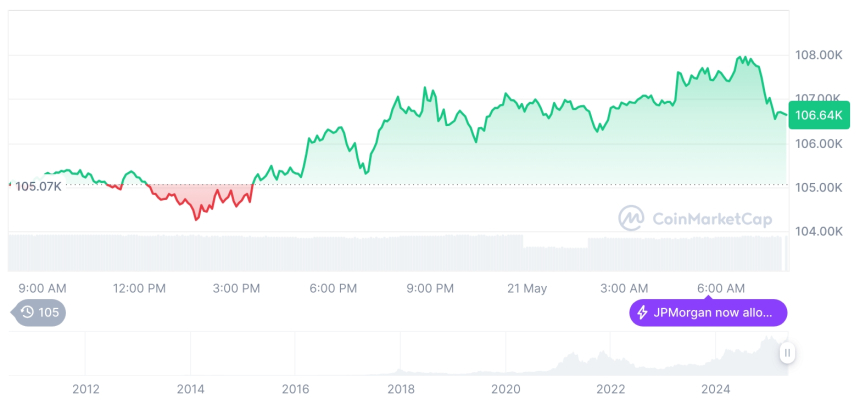The image size is (860, 401).
Task: Click the 21 May date axis label
Action: [527, 288]
